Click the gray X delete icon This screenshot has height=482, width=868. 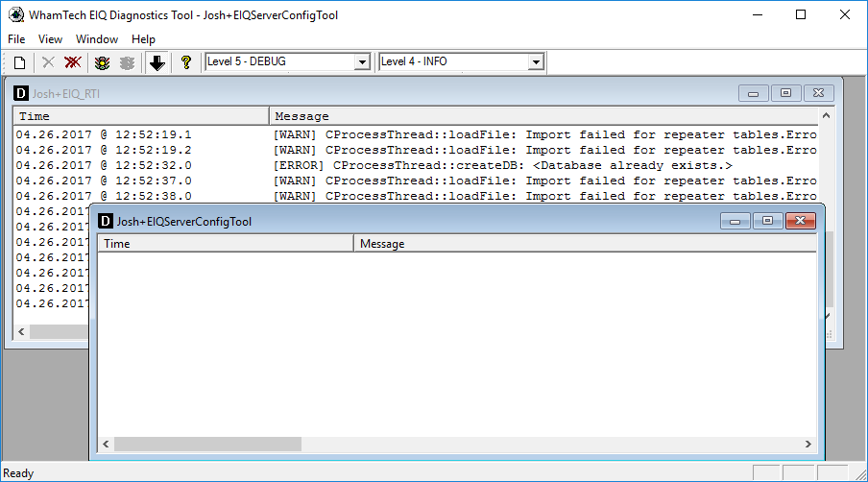tap(48, 62)
